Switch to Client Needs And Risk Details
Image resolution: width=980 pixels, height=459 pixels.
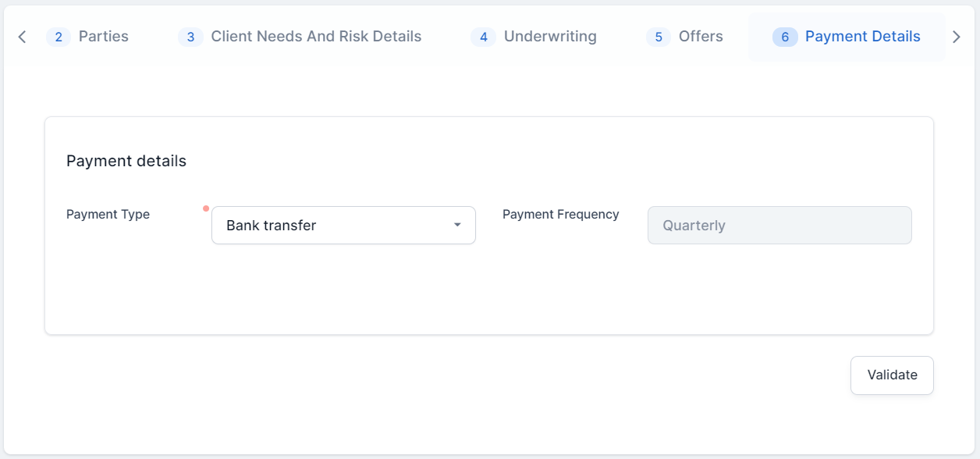pyautogui.click(x=316, y=37)
